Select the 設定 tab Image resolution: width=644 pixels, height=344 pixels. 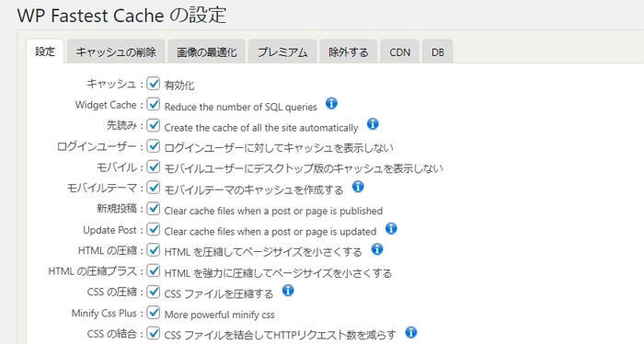pyautogui.click(x=45, y=52)
